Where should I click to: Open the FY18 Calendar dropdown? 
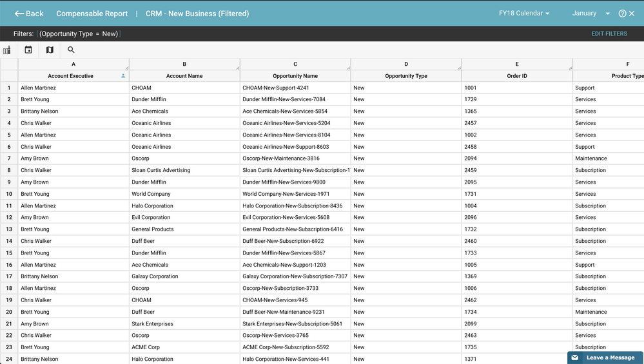point(524,13)
